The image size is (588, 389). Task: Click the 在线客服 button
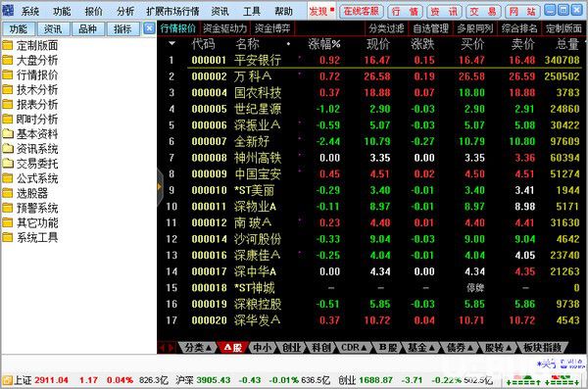pyautogui.click(x=361, y=11)
